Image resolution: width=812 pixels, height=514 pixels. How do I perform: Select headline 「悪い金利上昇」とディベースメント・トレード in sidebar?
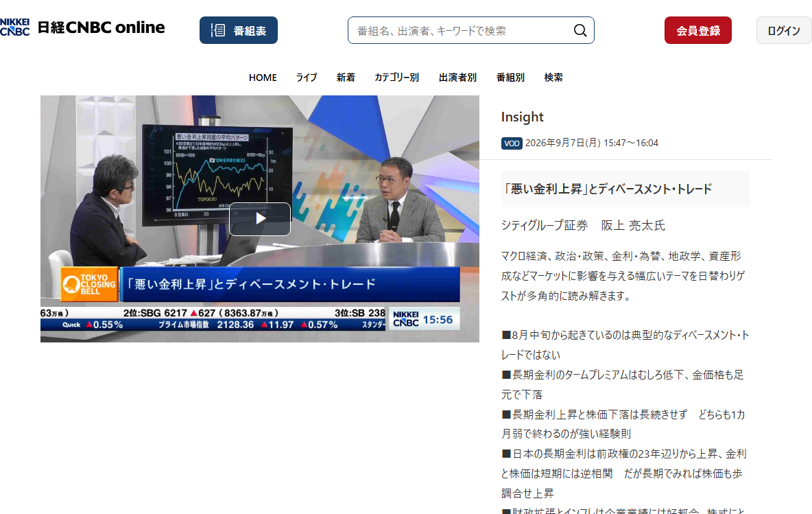tap(607, 189)
